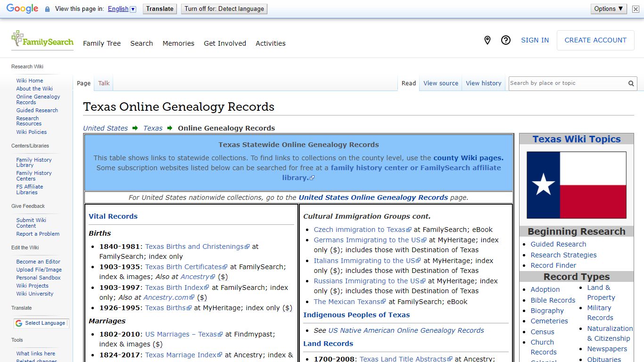This screenshot has height=362, width=644.
Task: Open Family History Library link
Action: click(34, 163)
